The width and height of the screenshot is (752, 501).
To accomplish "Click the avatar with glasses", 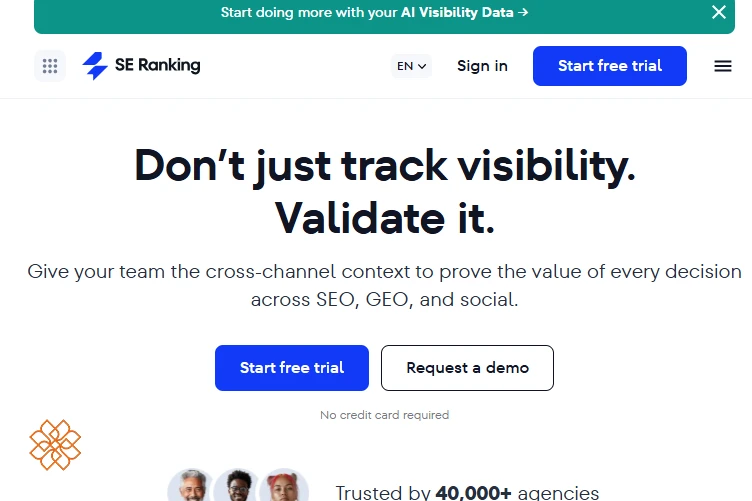I will (x=238, y=485).
